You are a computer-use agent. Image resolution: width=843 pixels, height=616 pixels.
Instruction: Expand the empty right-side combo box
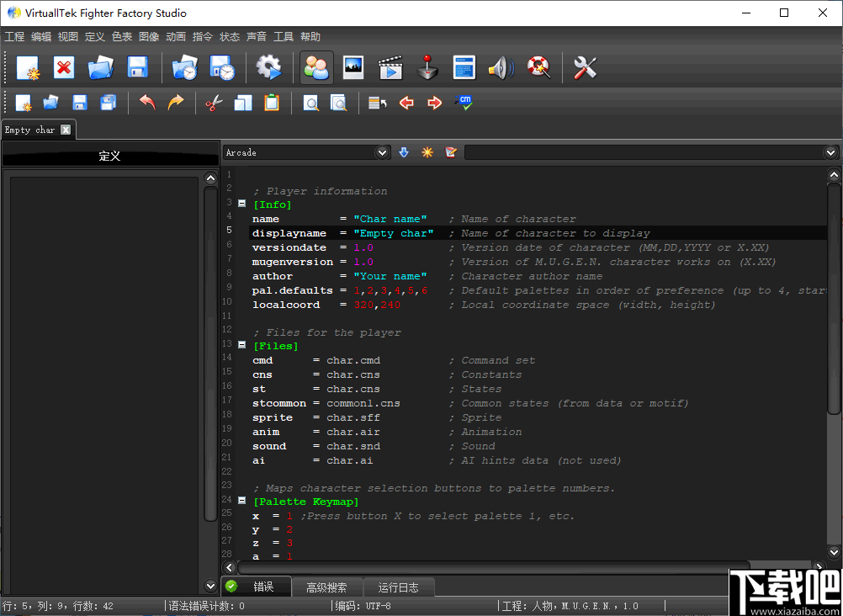coord(831,152)
